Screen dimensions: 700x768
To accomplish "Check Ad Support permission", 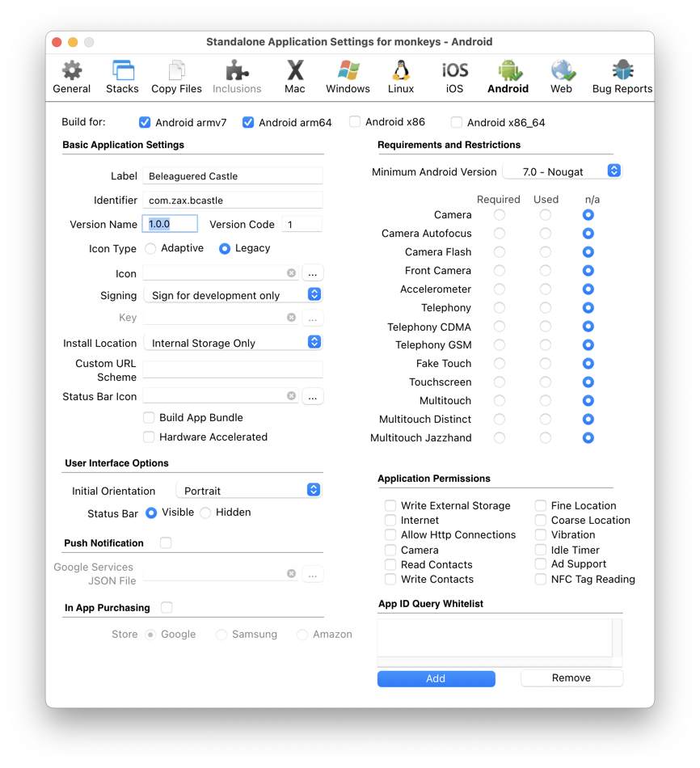I will coord(541,564).
